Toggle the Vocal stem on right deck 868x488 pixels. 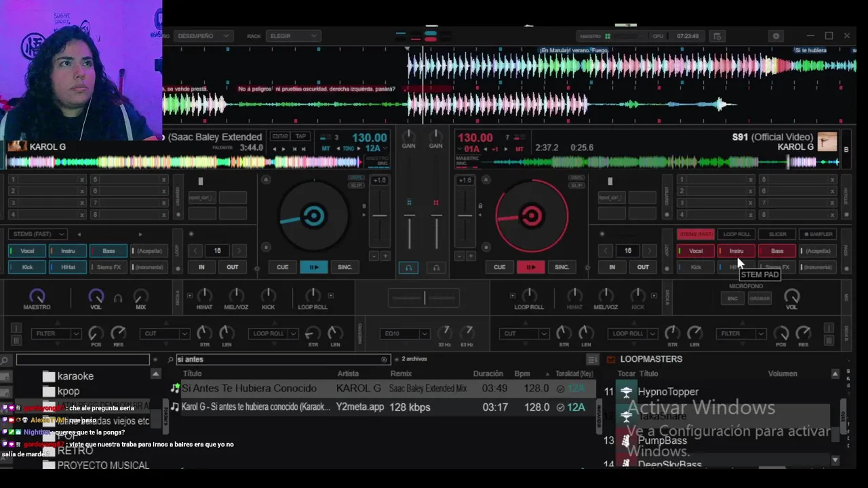tap(696, 251)
